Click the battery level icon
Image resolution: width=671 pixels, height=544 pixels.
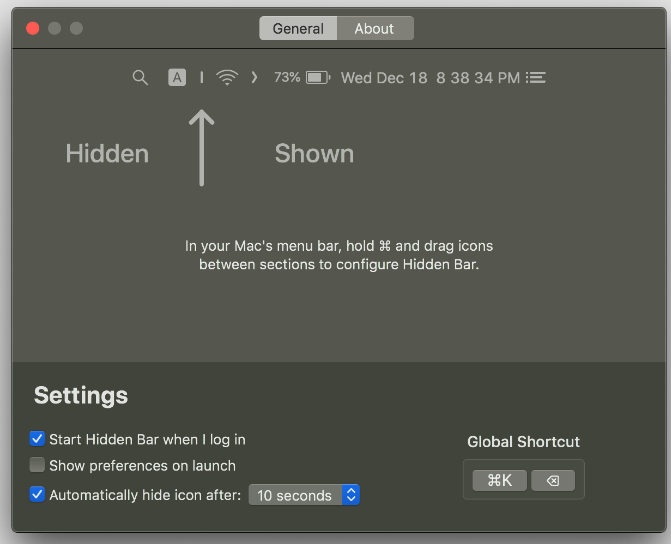[x=318, y=77]
